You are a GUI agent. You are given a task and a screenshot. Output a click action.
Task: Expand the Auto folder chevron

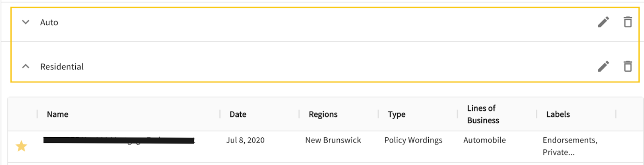[x=26, y=22]
